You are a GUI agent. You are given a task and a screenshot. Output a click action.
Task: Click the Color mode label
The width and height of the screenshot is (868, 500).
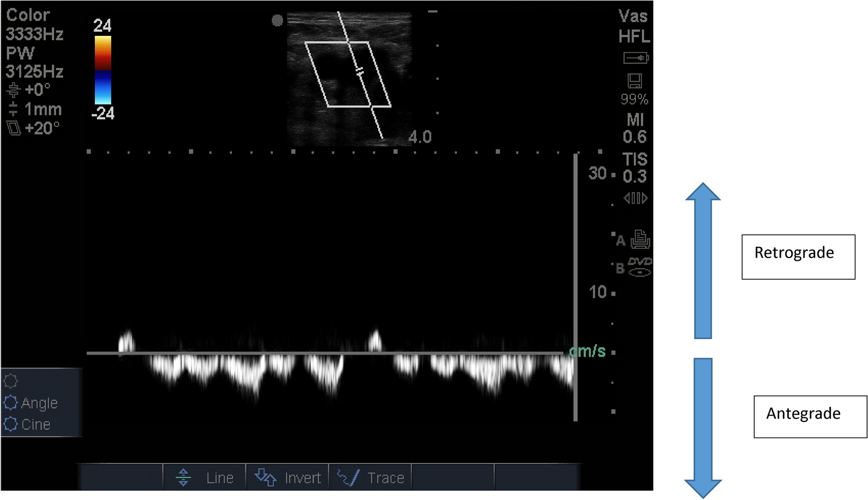(x=28, y=15)
